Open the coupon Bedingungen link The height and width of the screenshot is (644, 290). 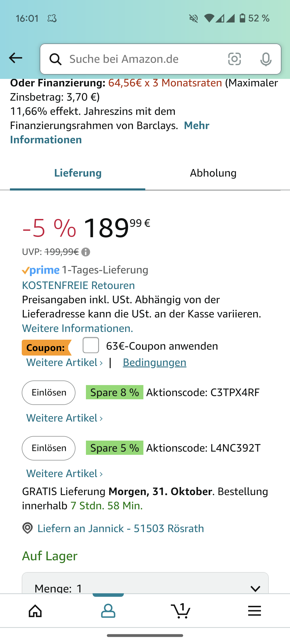point(154,363)
